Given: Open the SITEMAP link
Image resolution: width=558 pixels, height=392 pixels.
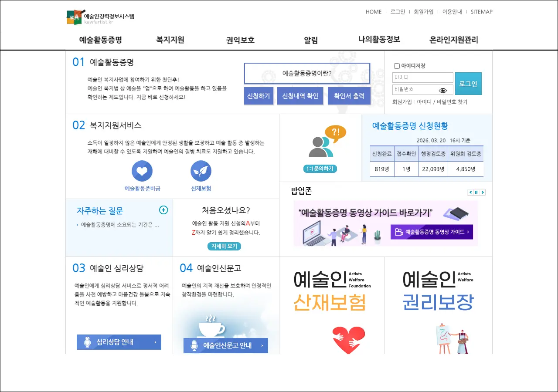Looking at the screenshot, I should click(481, 12).
